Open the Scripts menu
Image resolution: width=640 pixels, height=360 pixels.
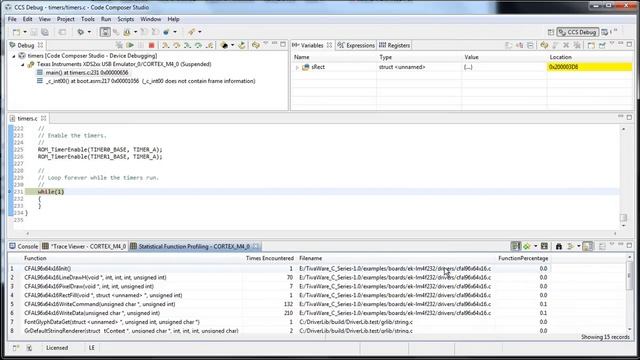tap(125, 19)
